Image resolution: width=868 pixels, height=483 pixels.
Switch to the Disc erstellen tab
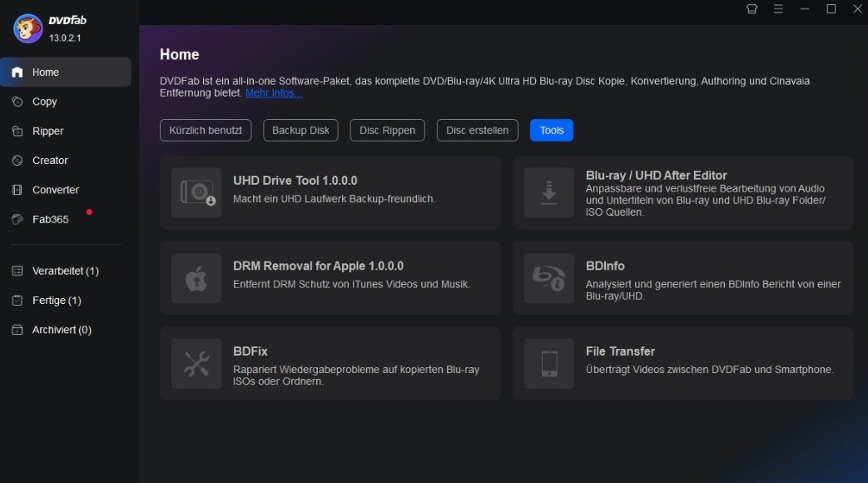pos(477,130)
